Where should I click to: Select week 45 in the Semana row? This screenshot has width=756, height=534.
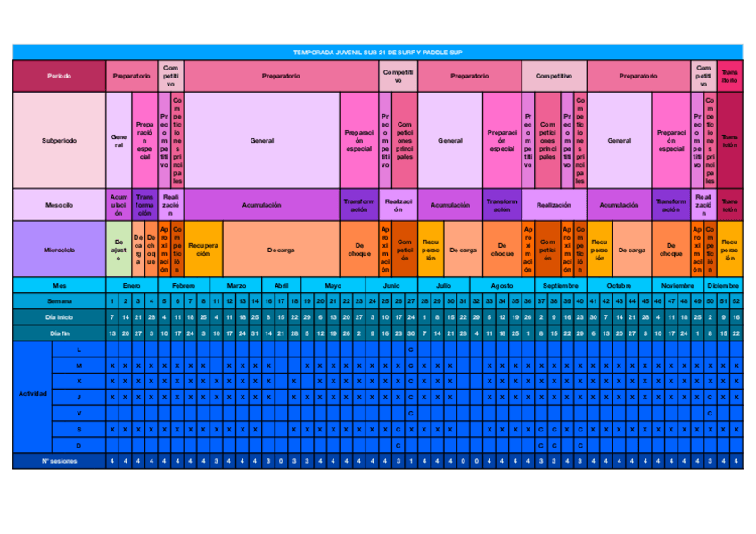click(645, 301)
